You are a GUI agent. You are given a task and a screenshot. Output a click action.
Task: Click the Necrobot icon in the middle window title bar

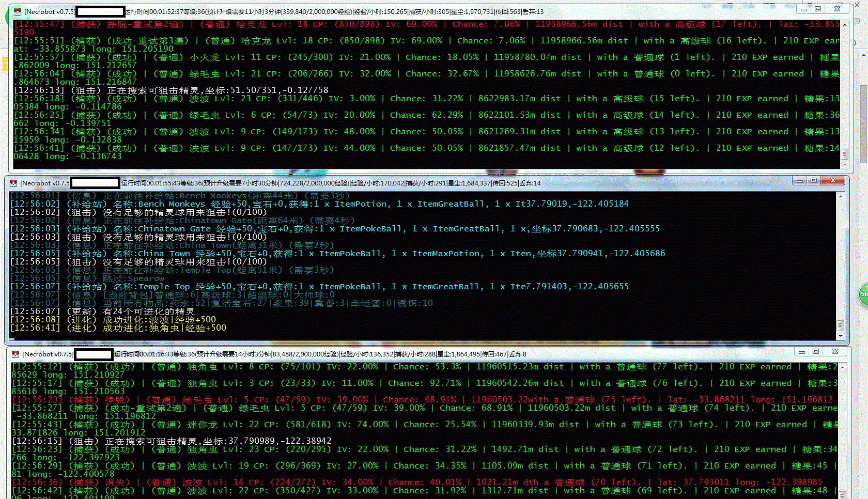[13, 183]
